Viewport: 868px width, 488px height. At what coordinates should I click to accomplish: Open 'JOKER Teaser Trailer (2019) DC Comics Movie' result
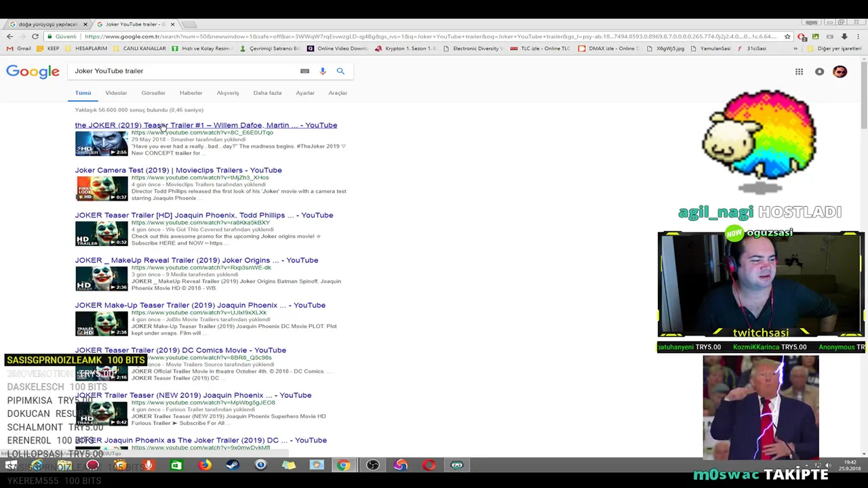[x=180, y=350]
